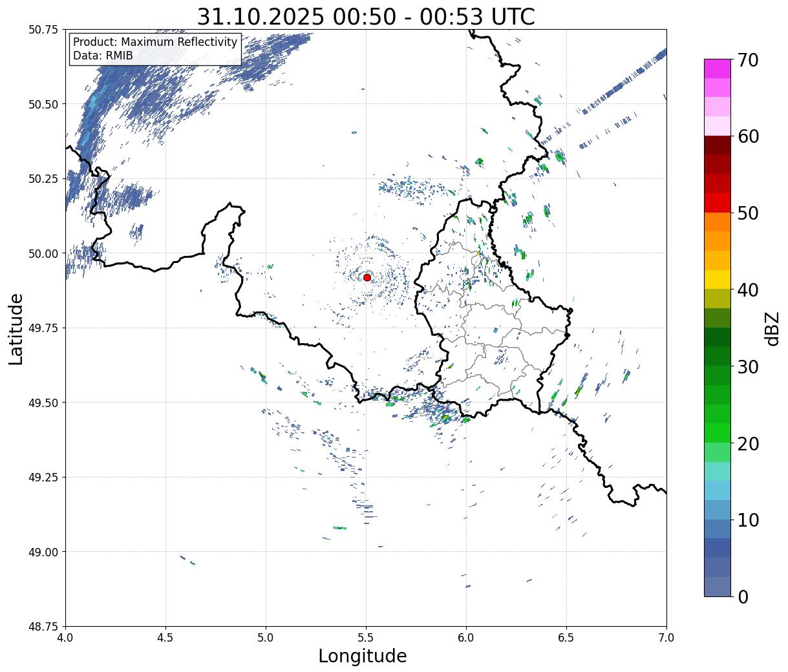Image resolution: width=788 pixels, height=672 pixels.
Task: Click the colorbar tick label '70'
Action: pyautogui.click(x=748, y=60)
